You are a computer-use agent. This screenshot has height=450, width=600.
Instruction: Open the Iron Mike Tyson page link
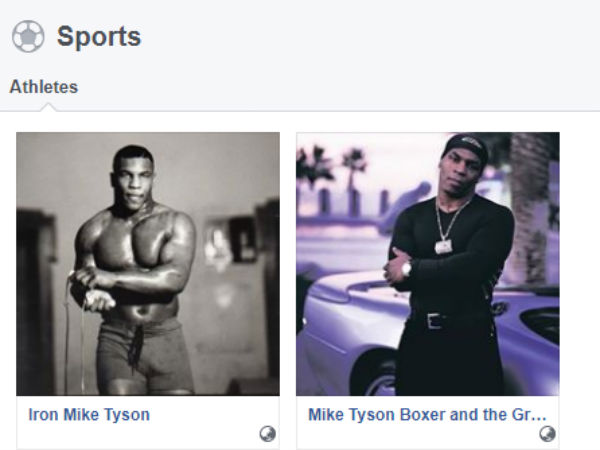coord(89,414)
